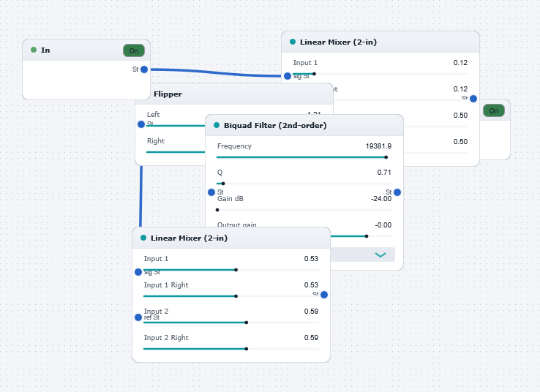The width and height of the screenshot is (540, 392).
Task: Click the St input port of Biquad Filter
Action: point(211,192)
